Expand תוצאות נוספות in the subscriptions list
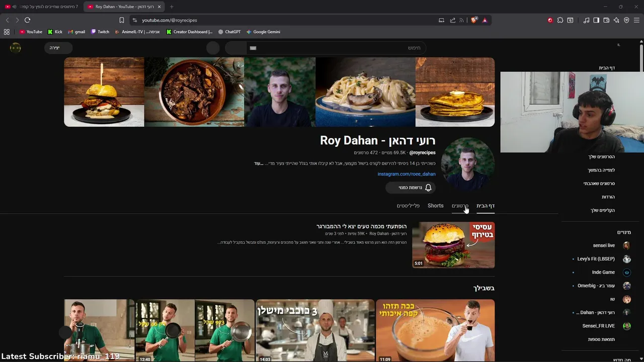 click(x=602, y=339)
